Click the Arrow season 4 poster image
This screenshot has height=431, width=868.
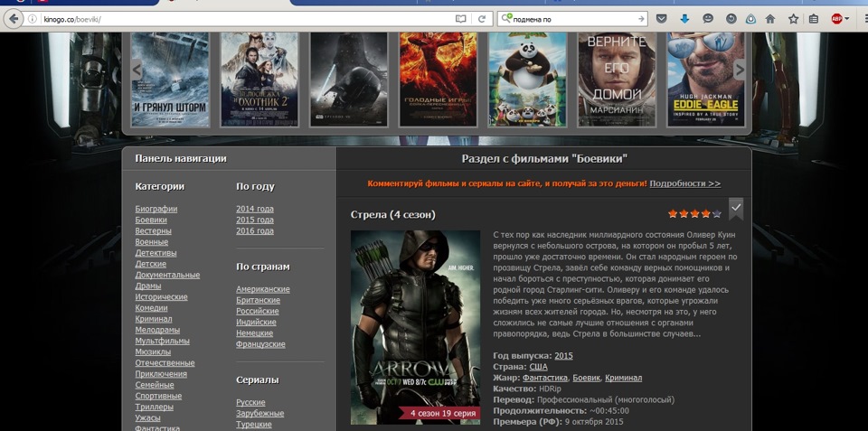click(415, 327)
